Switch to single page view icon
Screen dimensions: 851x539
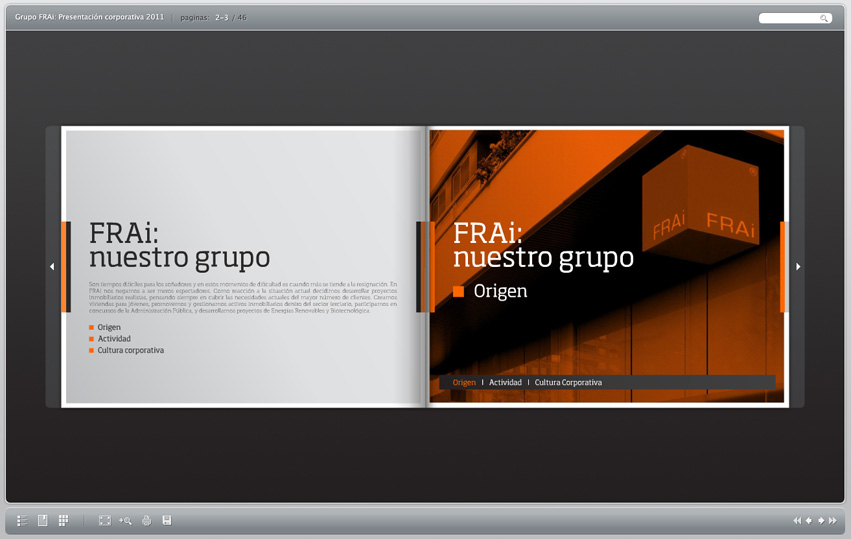point(42,521)
